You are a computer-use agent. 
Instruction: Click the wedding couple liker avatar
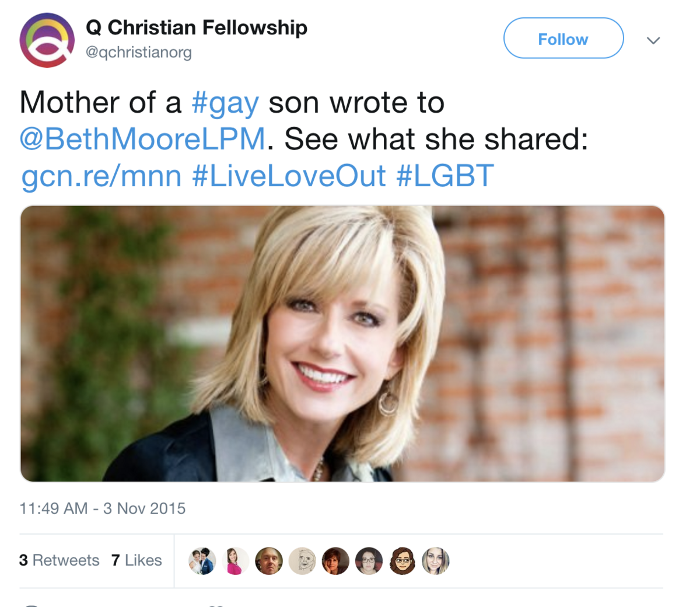click(202, 561)
